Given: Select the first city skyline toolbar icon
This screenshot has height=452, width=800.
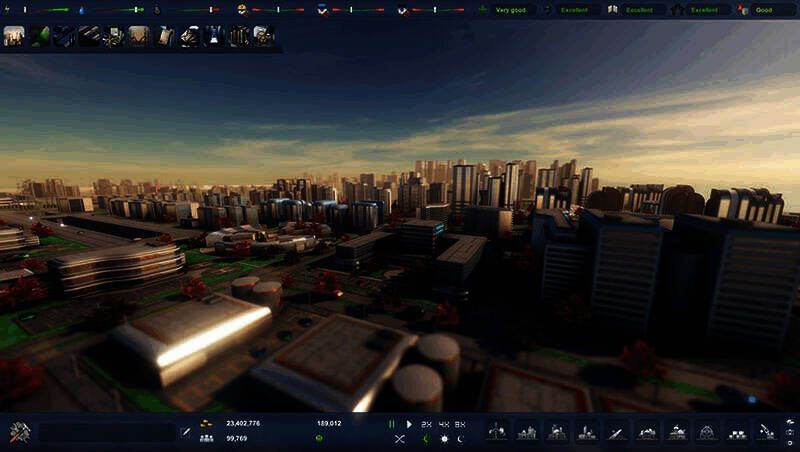Looking at the screenshot, I should click(14, 36).
